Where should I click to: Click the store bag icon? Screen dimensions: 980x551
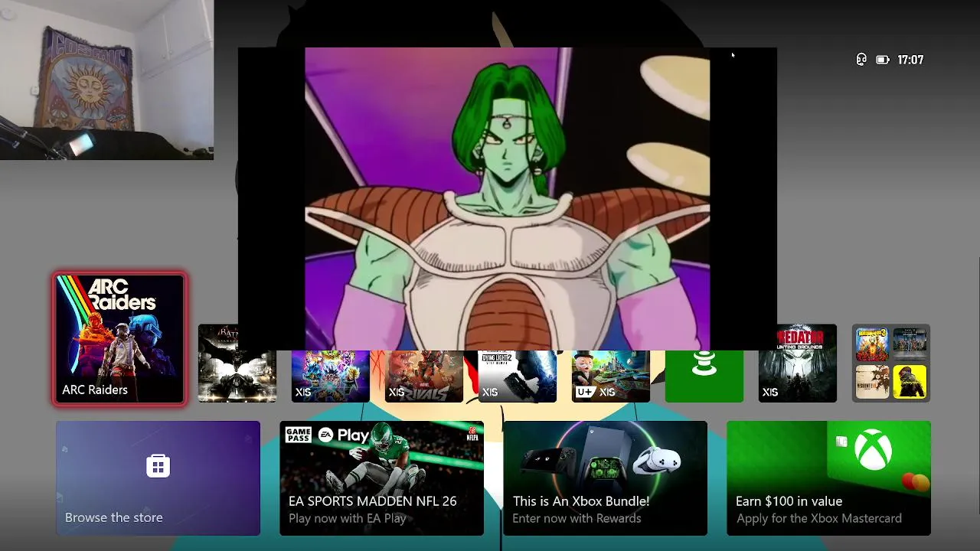[158, 466]
